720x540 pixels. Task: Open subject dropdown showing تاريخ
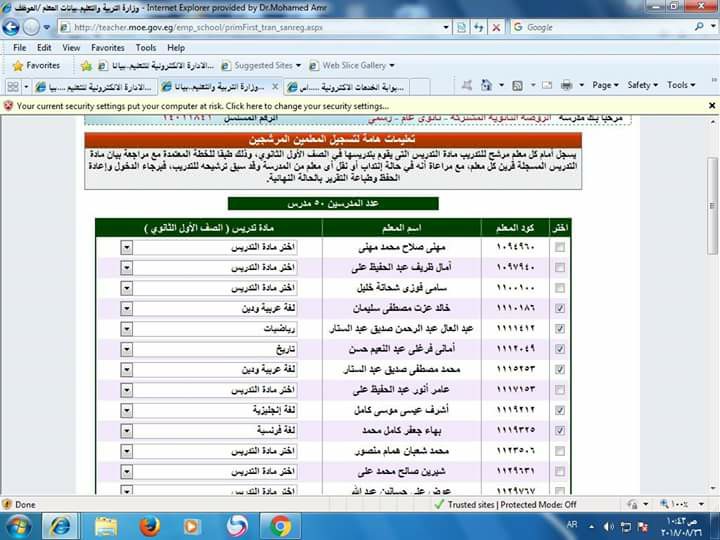[127, 349]
